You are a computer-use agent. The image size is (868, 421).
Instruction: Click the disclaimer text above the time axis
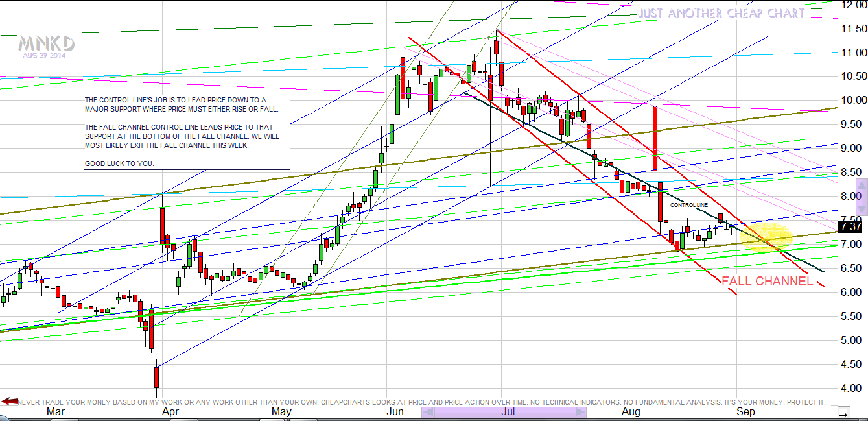[421, 402]
